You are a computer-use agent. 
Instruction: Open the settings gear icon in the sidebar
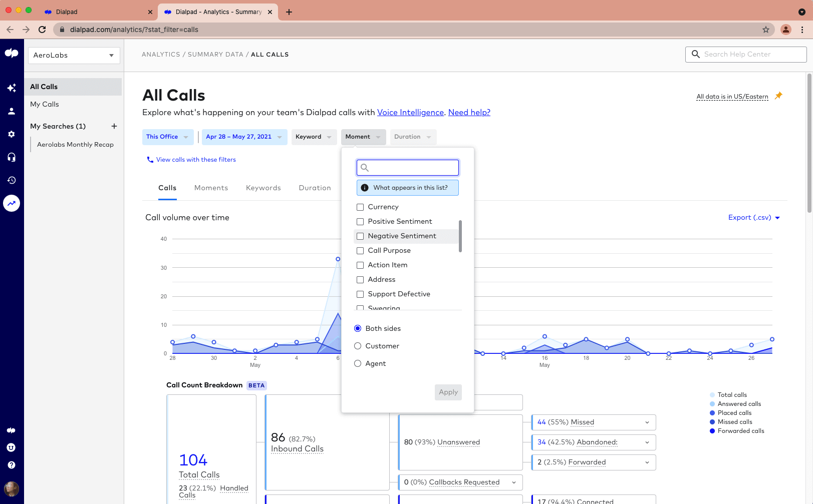coord(12,134)
